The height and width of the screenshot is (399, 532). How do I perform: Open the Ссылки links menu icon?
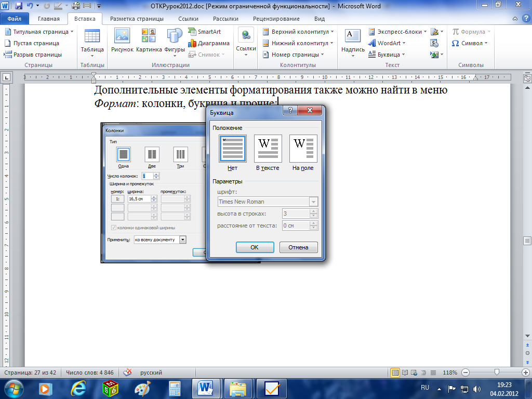(x=246, y=42)
